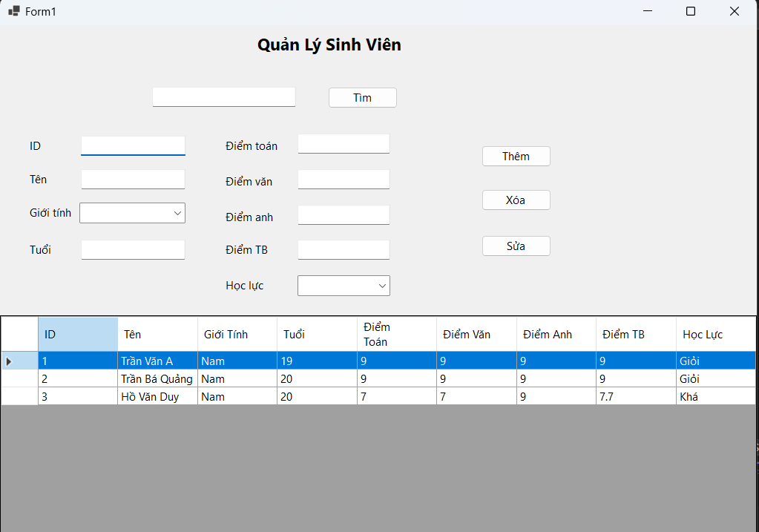Expand the gender combo box arrow
The image size is (759, 532).
pyautogui.click(x=178, y=213)
